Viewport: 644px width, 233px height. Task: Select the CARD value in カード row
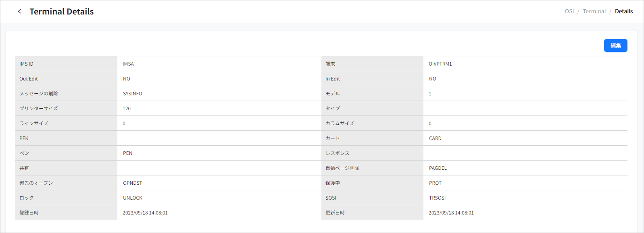point(435,138)
